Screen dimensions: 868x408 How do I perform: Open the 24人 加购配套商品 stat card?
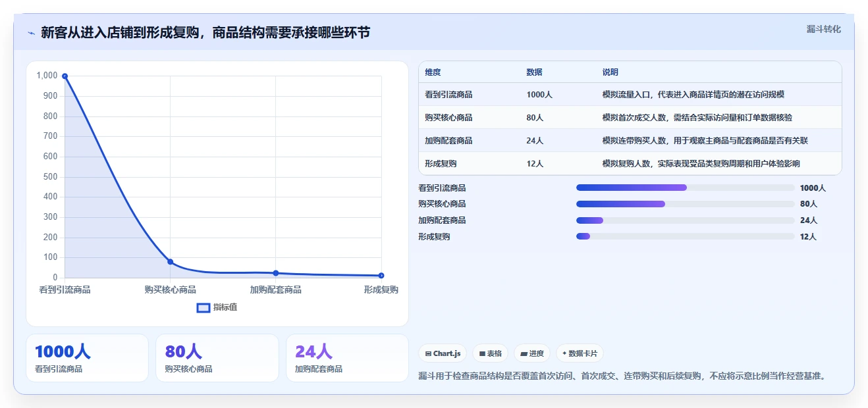click(347, 358)
